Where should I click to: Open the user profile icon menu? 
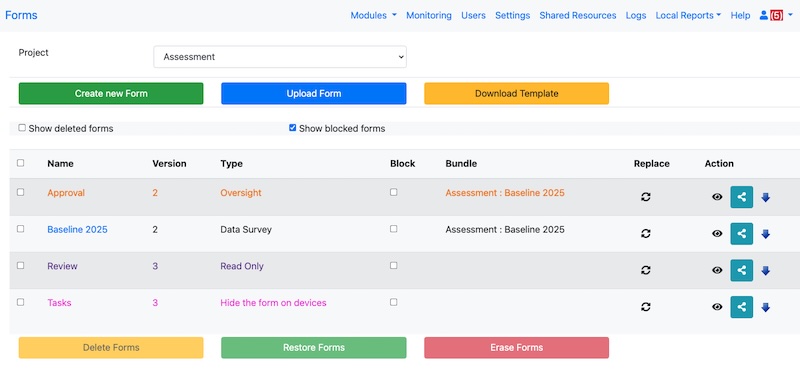[x=763, y=15]
